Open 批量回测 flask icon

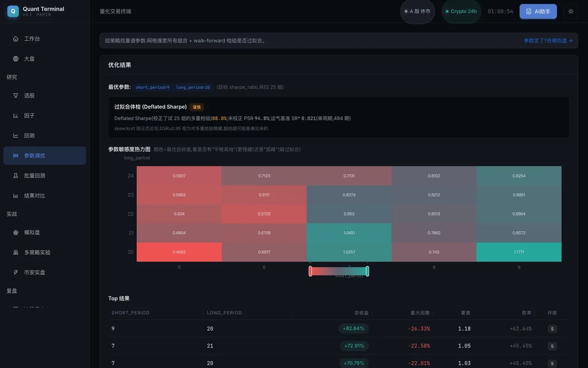click(x=16, y=176)
